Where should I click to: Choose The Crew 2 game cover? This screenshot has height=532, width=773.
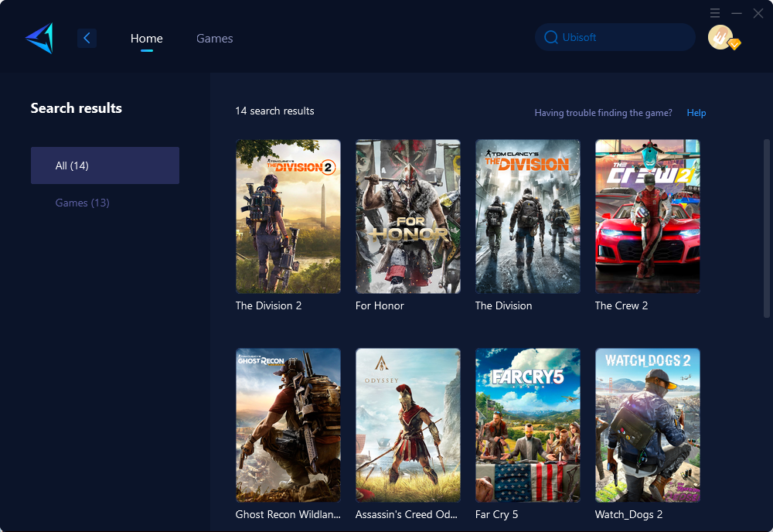(647, 217)
